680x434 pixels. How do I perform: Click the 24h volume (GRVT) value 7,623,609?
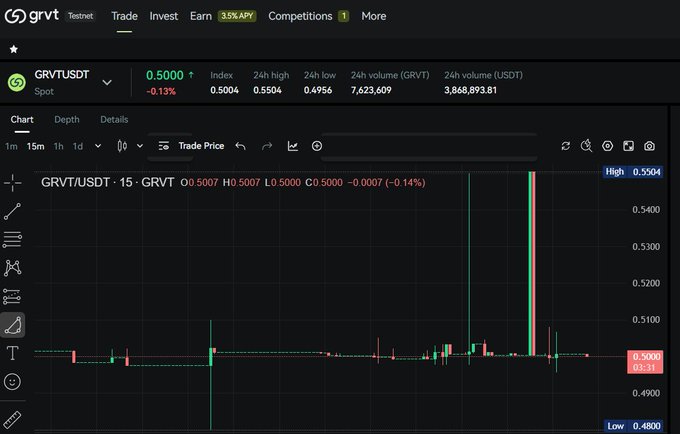tap(371, 90)
